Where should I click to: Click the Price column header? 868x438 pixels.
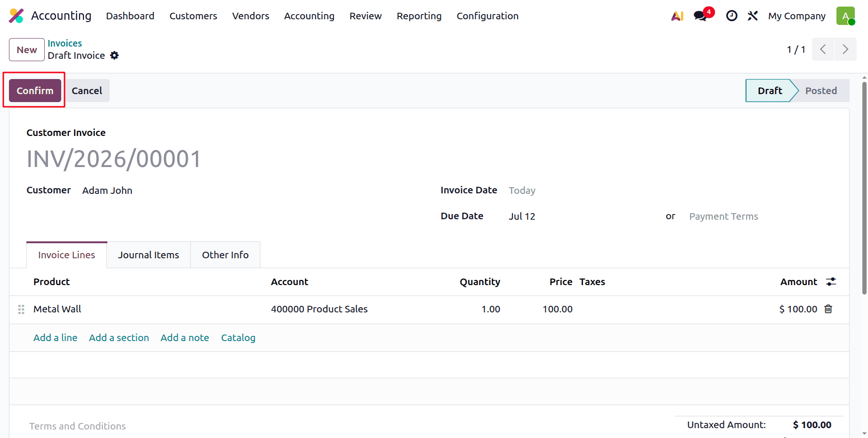point(561,282)
